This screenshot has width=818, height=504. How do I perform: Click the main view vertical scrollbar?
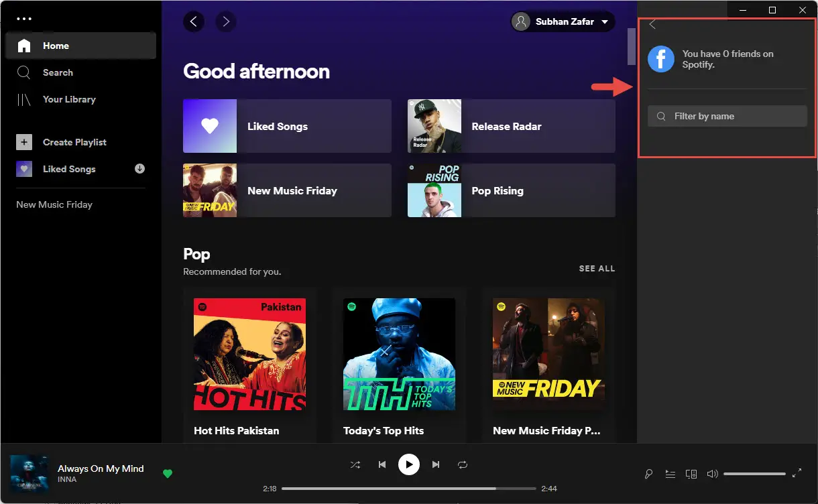(631, 47)
